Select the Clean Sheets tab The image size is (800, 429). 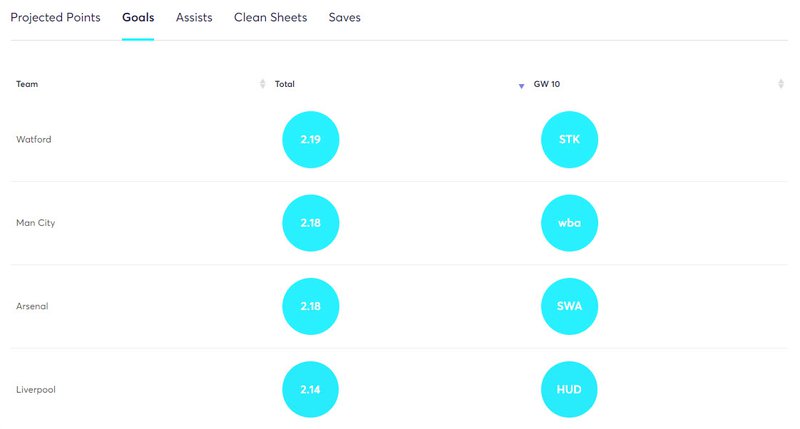(270, 17)
